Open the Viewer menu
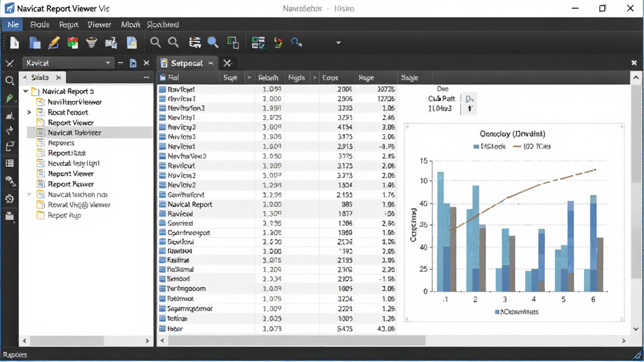This screenshot has width=644, height=362. click(x=99, y=25)
